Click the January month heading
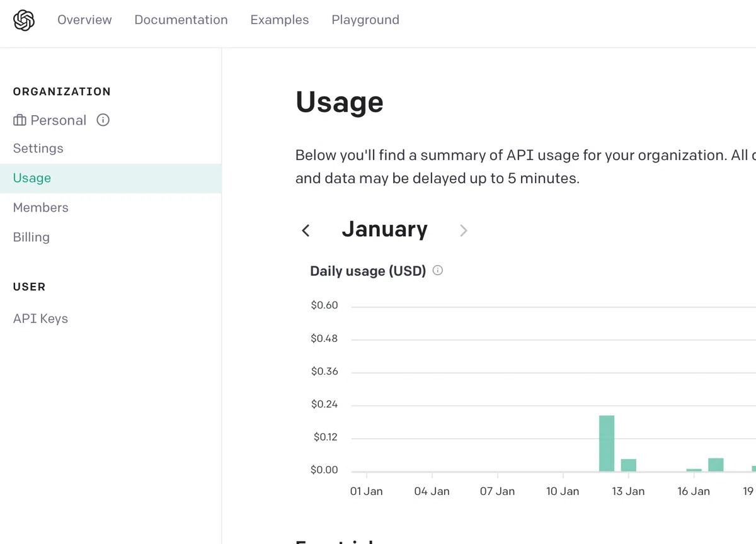Viewport: 756px width, 544px height. tap(385, 229)
